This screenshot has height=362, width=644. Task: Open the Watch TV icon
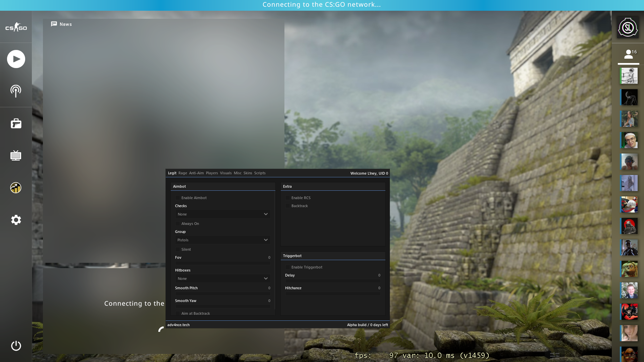click(x=16, y=156)
